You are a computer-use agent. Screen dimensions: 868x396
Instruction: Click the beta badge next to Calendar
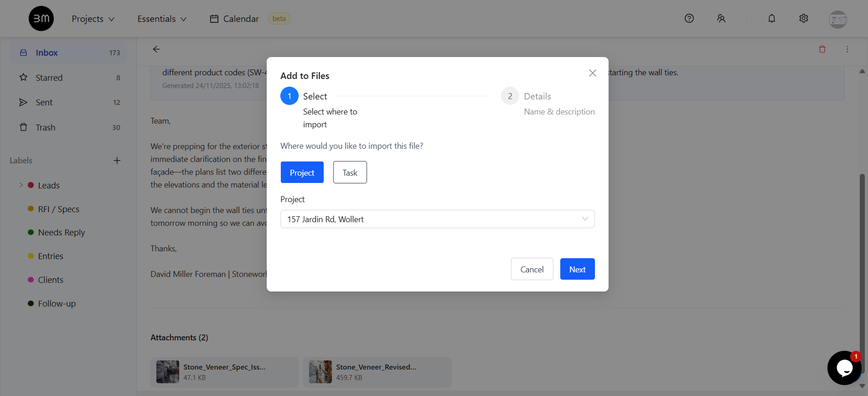pos(279,19)
